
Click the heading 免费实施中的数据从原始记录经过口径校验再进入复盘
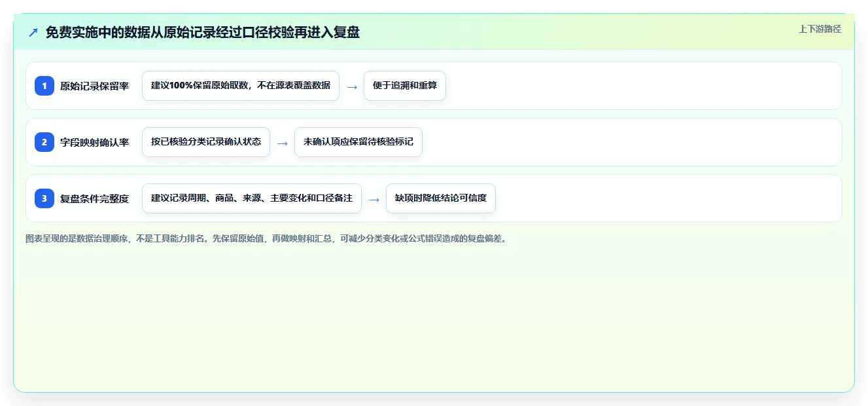pos(203,32)
